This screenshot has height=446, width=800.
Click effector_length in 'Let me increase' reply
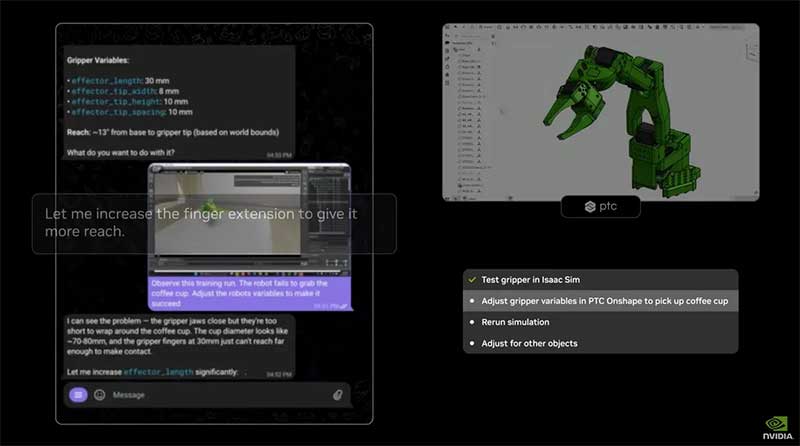click(158, 372)
